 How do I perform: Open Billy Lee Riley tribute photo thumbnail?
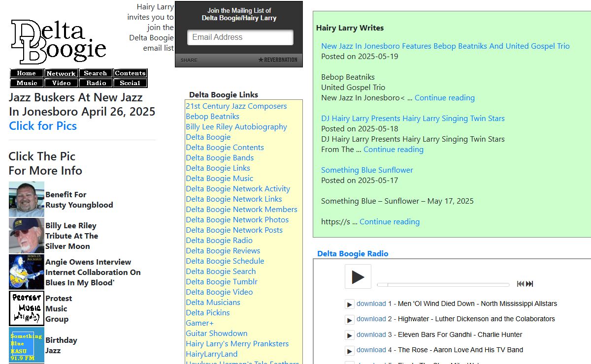pos(27,236)
